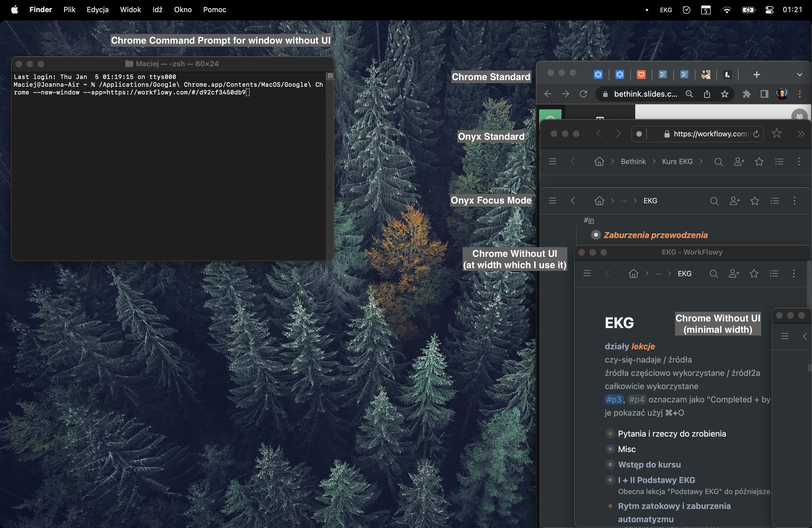
Task: Search in the EKG - WorkFlowy window
Action: (713, 274)
